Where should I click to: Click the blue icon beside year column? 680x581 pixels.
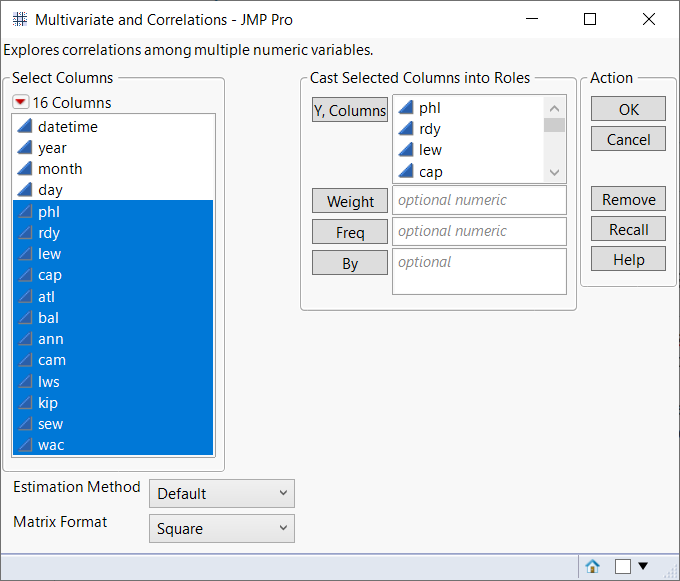pyautogui.click(x=24, y=148)
